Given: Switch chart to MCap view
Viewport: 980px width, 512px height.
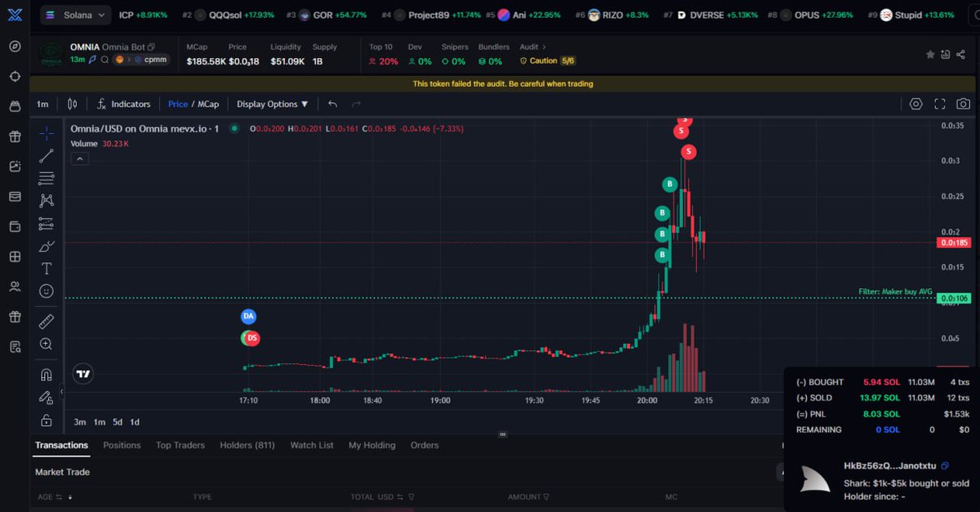Looking at the screenshot, I should click(207, 104).
